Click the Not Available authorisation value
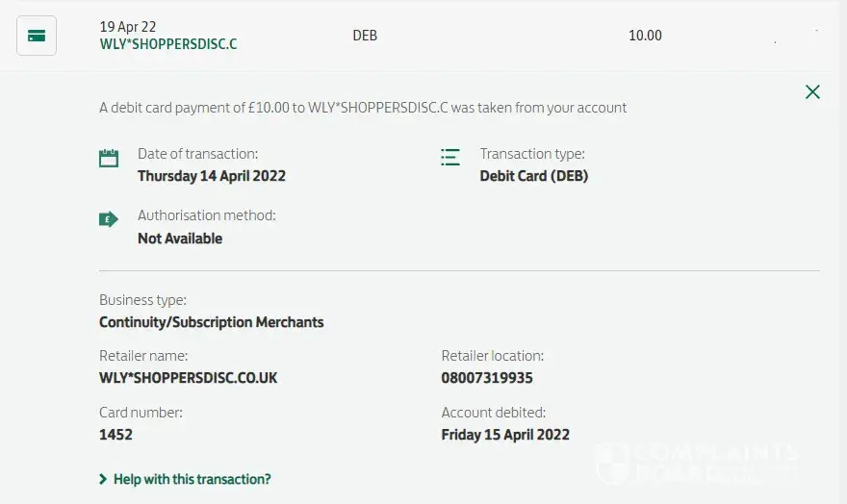Viewport: 847px width, 504px height. [x=180, y=239]
